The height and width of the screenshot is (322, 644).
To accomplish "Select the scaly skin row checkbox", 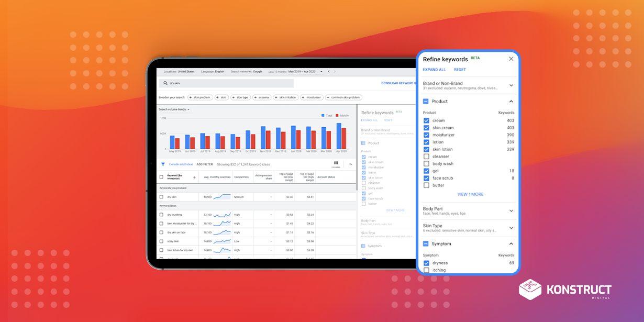I will point(161,241).
